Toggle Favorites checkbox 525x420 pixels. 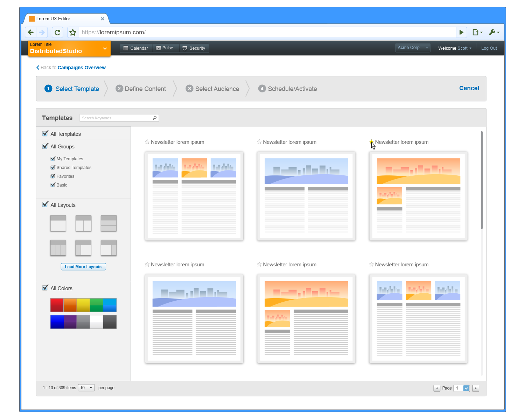(x=53, y=176)
